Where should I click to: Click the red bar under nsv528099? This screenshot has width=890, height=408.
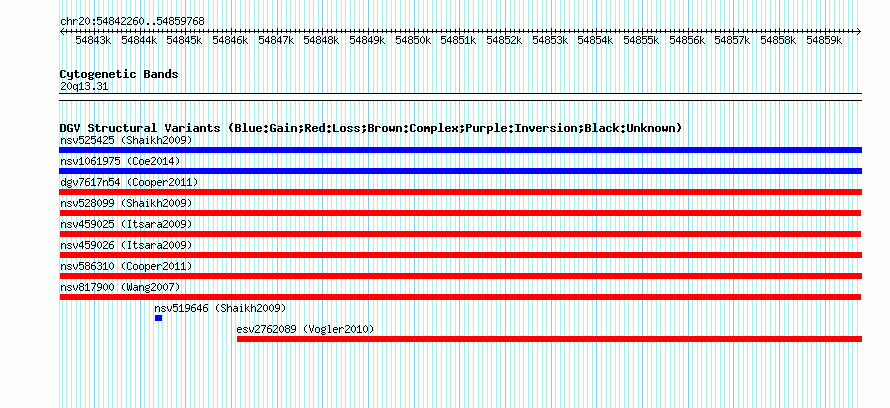pyautogui.click(x=460, y=213)
